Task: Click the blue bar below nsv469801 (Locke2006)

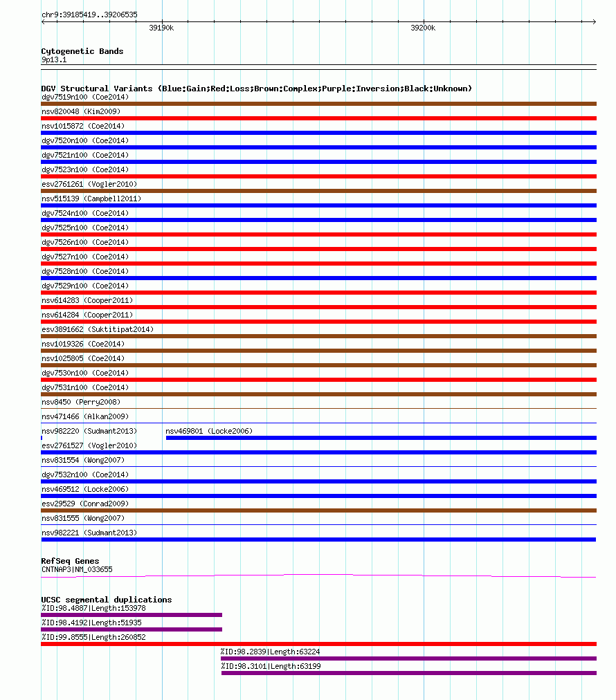Action: 381,438
